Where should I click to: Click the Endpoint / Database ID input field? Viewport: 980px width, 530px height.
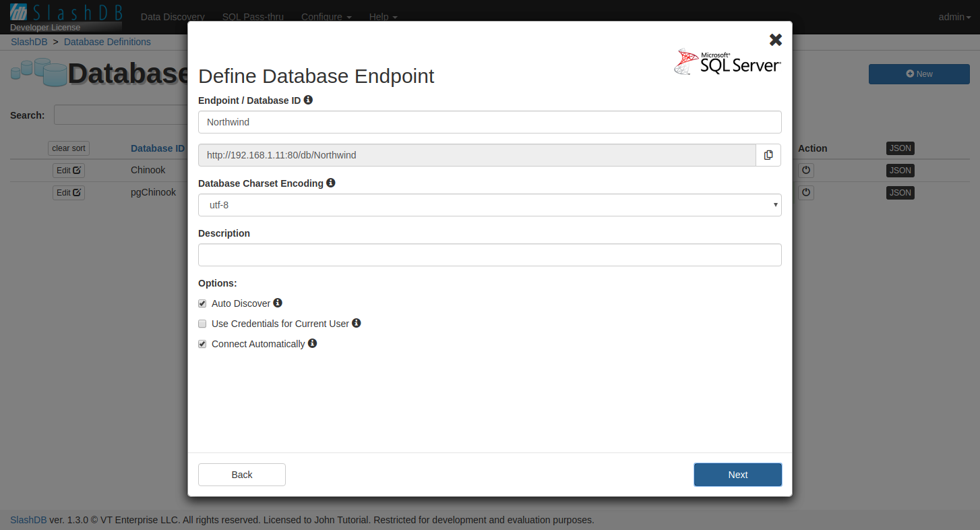pos(489,122)
